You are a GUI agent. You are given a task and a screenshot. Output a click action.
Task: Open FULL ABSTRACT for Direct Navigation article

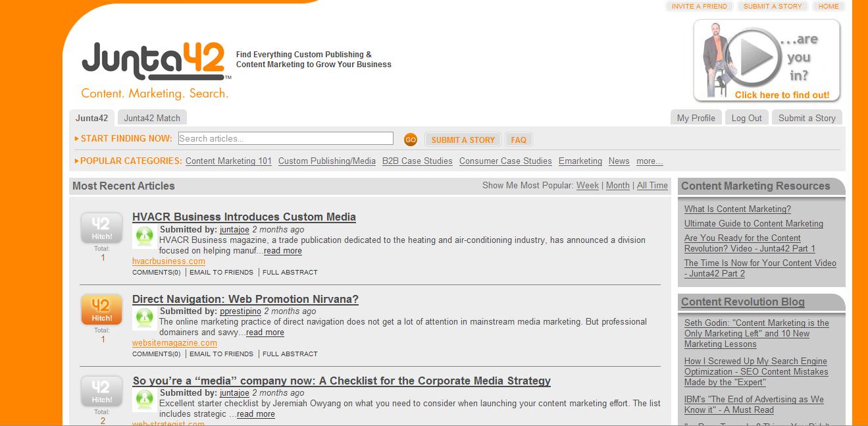tap(290, 354)
